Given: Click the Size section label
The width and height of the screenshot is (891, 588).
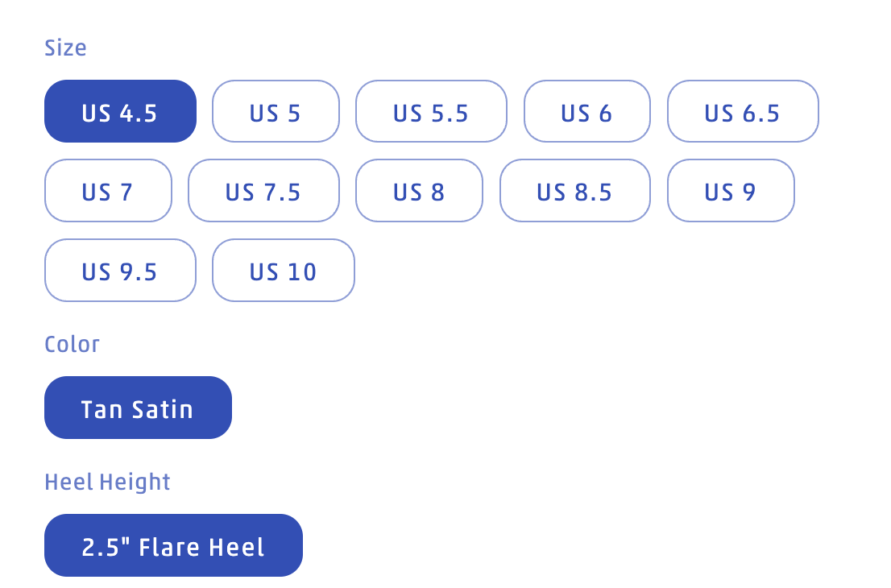Looking at the screenshot, I should (65, 48).
